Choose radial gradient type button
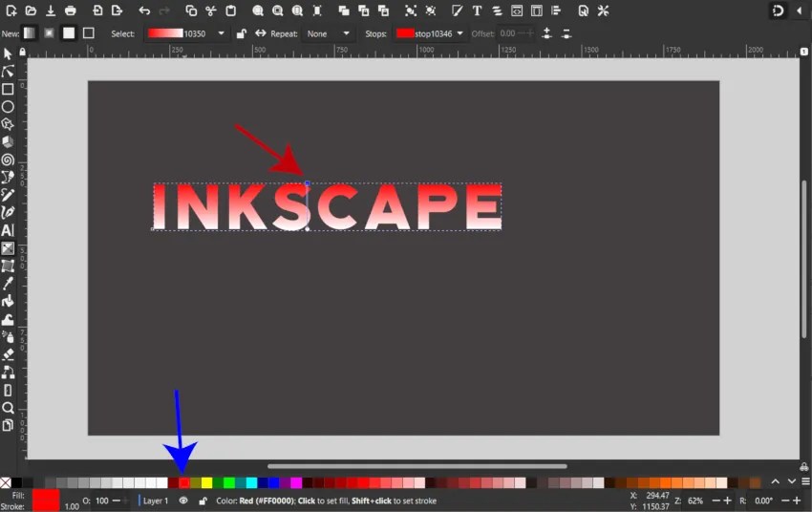 click(x=49, y=33)
